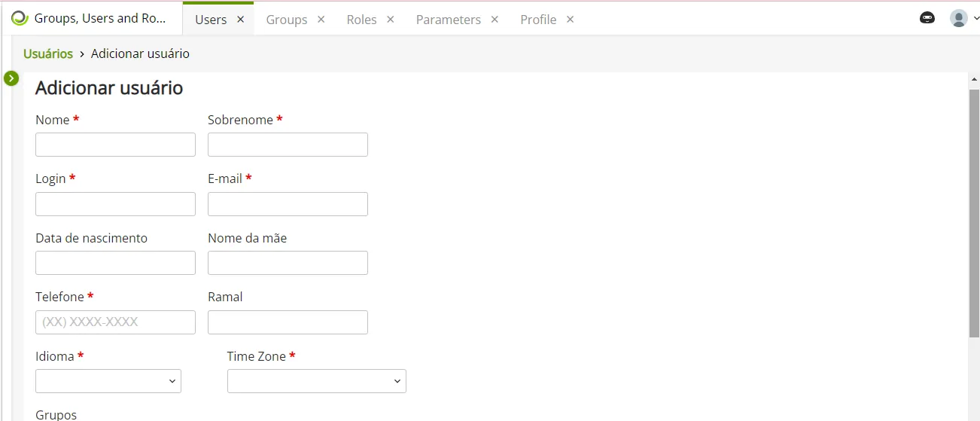Close the Parameters tab
This screenshot has height=421, width=980.
click(495, 20)
